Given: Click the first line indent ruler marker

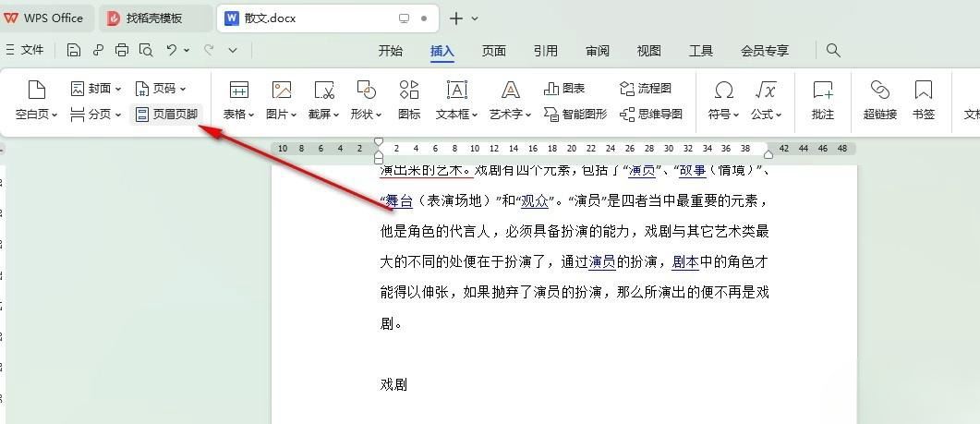Looking at the screenshot, I should (379, 143).
